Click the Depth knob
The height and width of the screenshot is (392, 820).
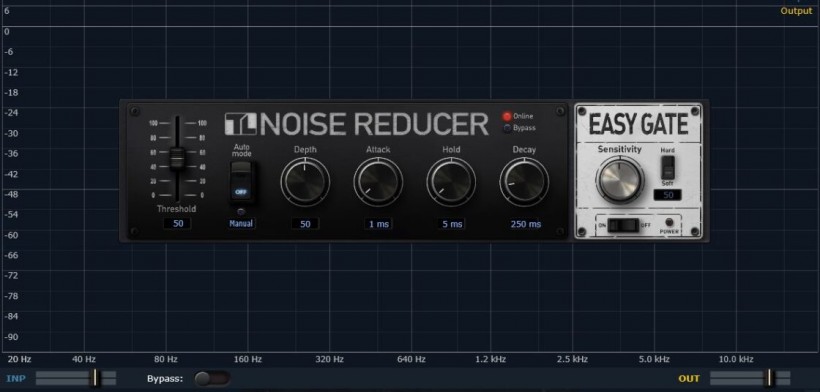(305, 181)
